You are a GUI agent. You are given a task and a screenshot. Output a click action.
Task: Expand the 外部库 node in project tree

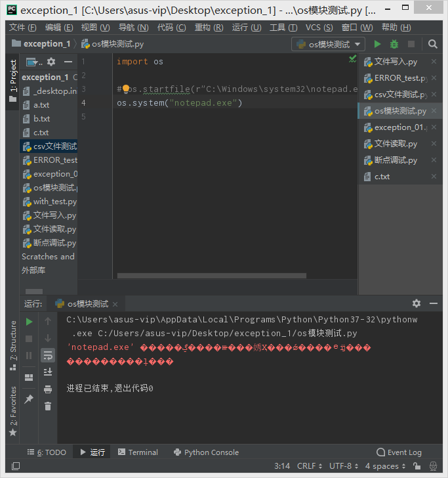point(33,270)
